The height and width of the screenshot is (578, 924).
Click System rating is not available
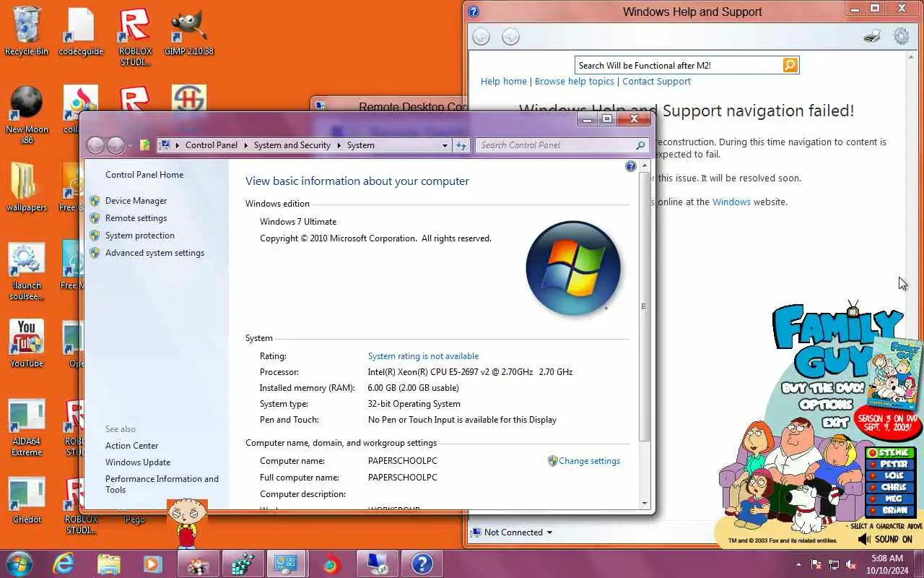point(423,356)
